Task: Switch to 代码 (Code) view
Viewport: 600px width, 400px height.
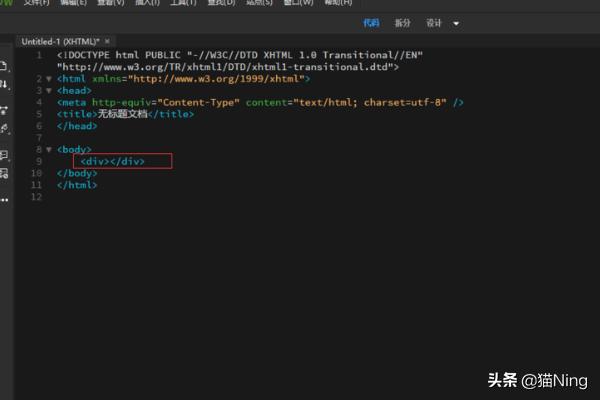Action: [371, 23]
